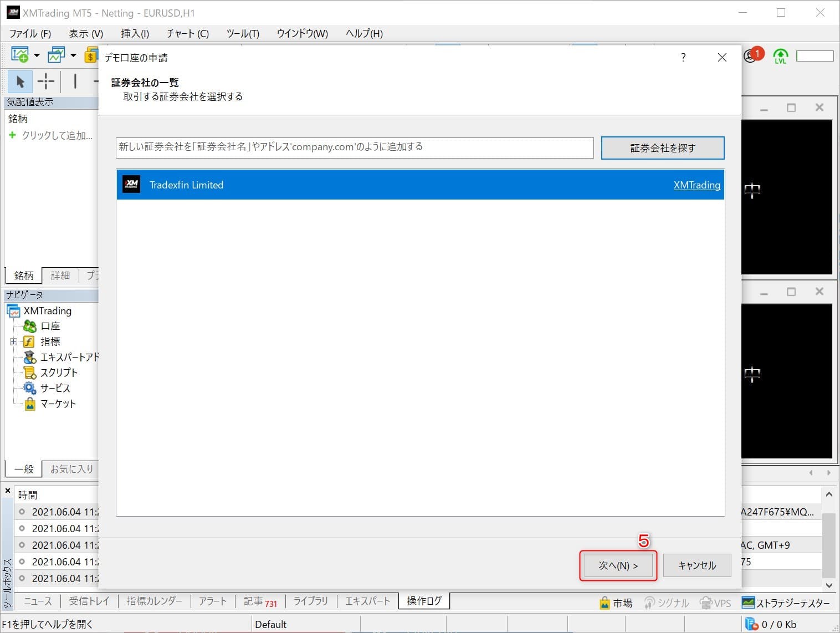The height and width of the screenshot is (633, 840).
Task: Click the green LVL signal icon
Action: [x=780, y=56]
